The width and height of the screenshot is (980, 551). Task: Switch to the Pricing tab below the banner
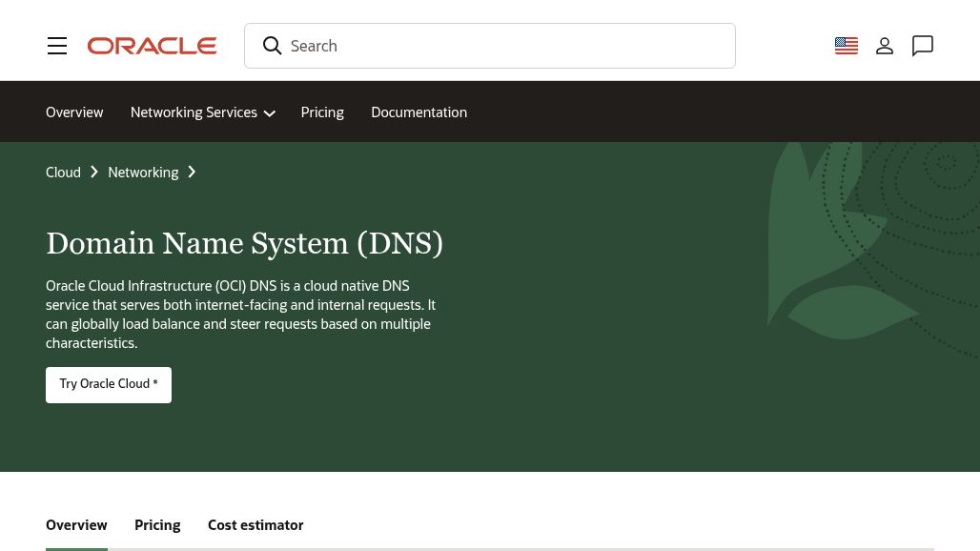[157, 525]
